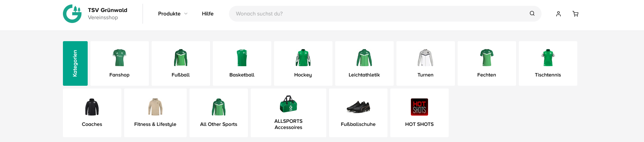The height and width of the screenshot is (142, 644).
Task: Click the Basketball jersey icon
Action: point(242,58)
